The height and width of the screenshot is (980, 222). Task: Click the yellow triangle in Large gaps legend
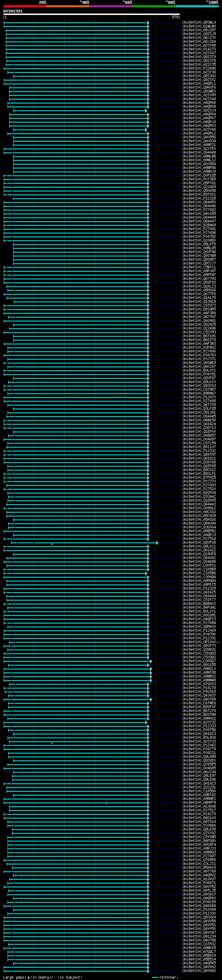[28, 977]
